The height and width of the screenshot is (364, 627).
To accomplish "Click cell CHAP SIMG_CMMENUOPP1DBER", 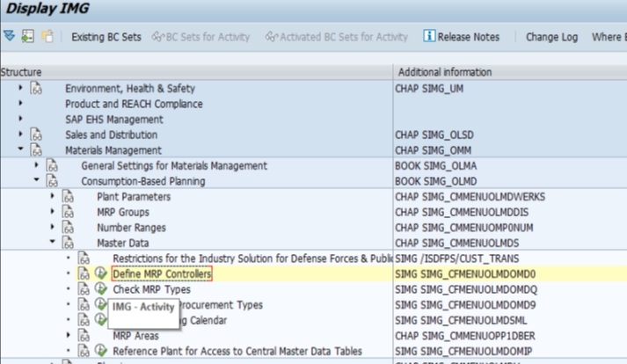I will [x=465, y=336].
